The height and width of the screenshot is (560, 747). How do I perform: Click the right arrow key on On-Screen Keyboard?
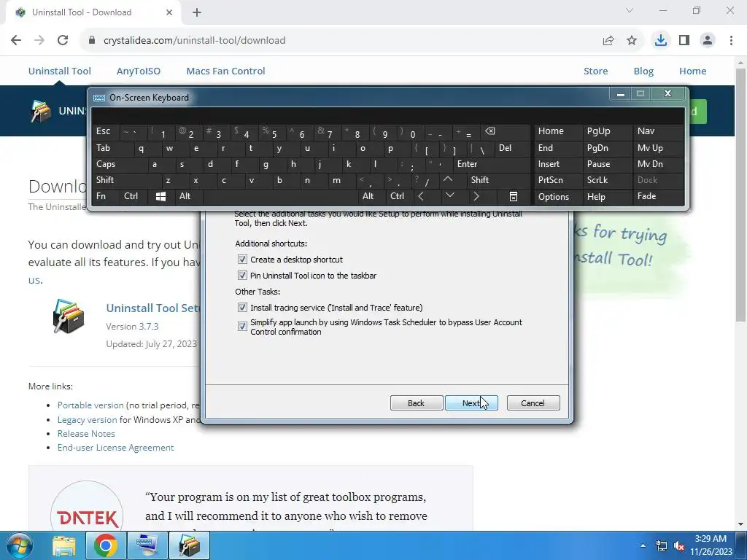pos(476,196)
